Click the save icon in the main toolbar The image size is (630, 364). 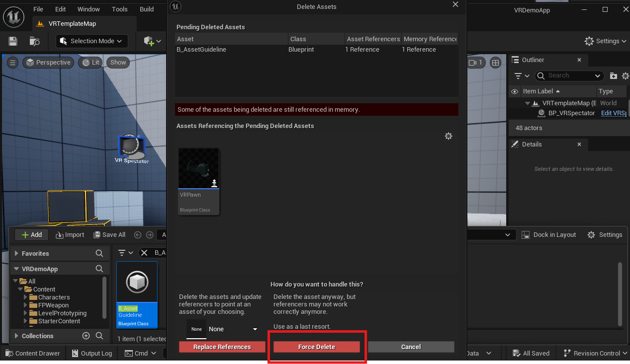tap(13, 41)
